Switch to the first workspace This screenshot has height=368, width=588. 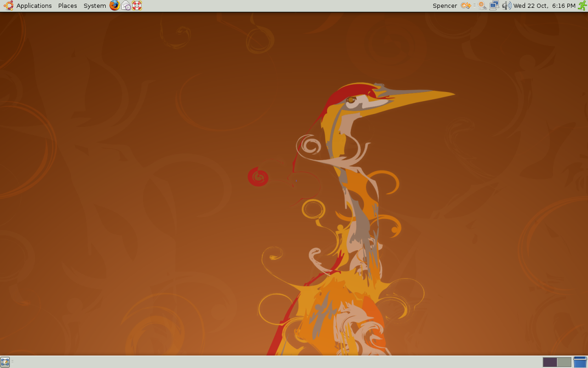[550, 362]
